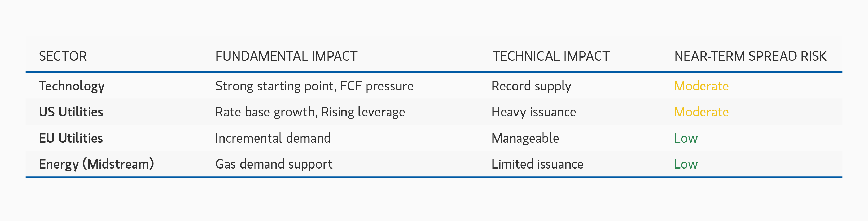Click Technology's yellow 'Moderate' risk label

[701, 86]
